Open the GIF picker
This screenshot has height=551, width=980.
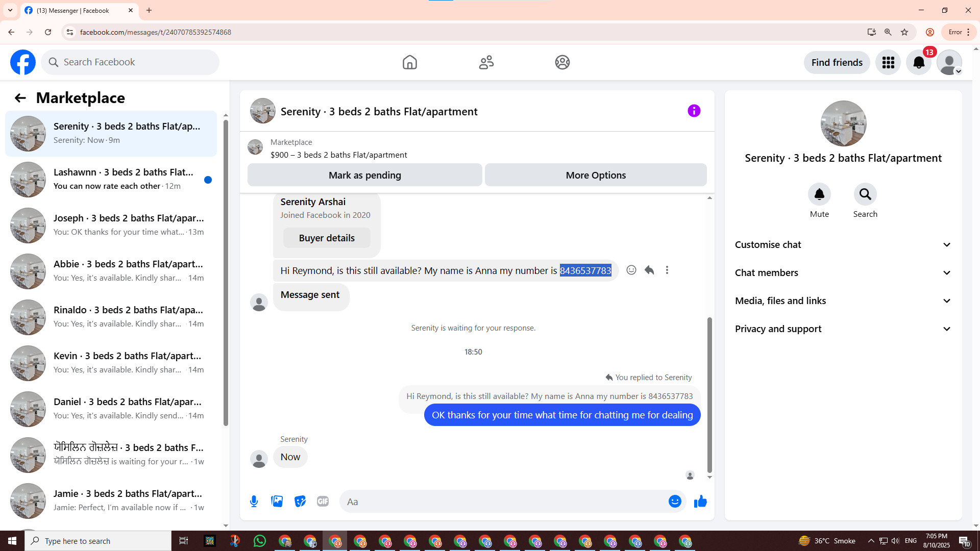pos(323,502)
